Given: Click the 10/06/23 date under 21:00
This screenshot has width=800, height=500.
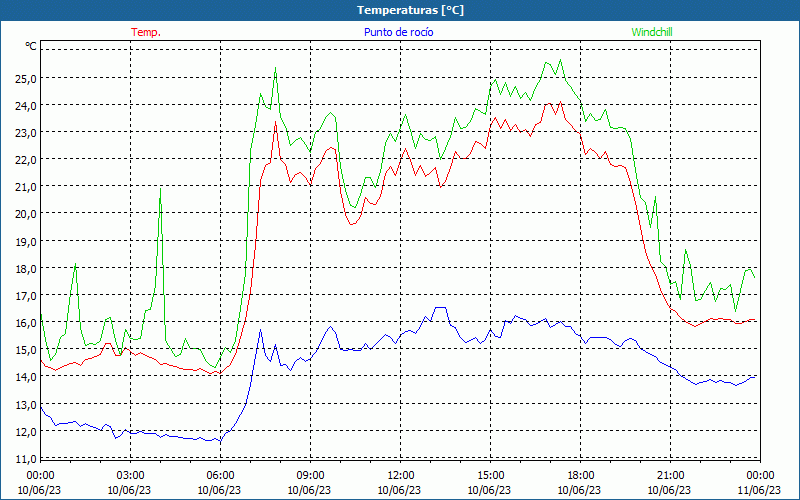Looking at the screenshot, I should 670,490.
